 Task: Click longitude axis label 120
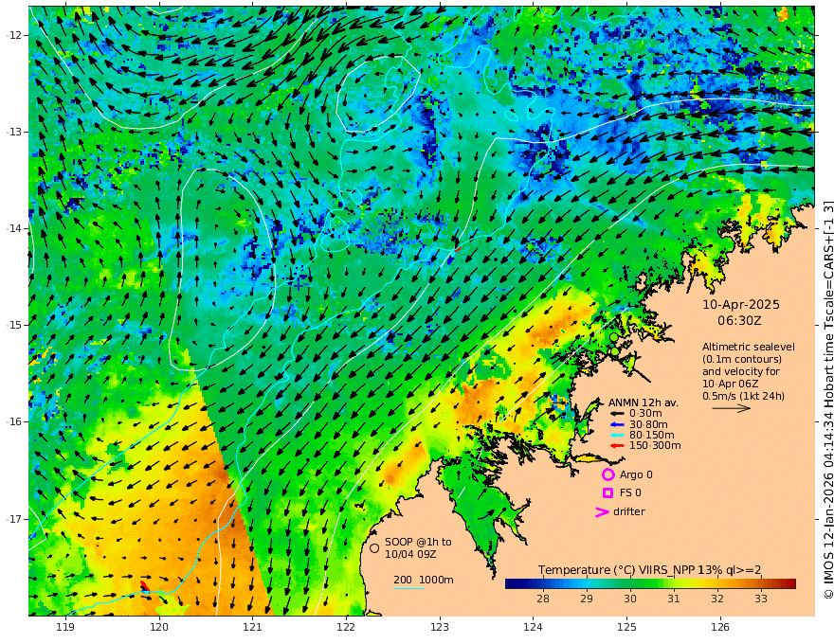click(x=159, y=627)
